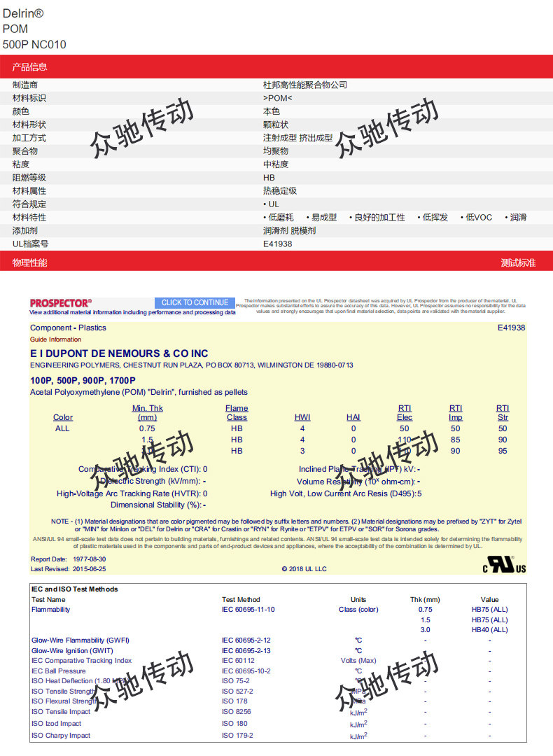Image resolution: width=553 pixels, height=756 pixels.
Task: Open the Guide Information link
Action: (x=55, y=339)
